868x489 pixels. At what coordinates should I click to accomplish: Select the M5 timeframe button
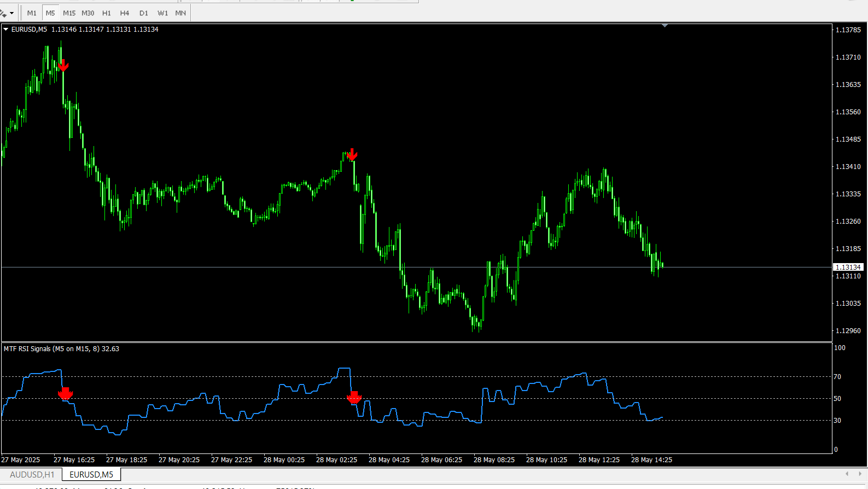point(50,13)
